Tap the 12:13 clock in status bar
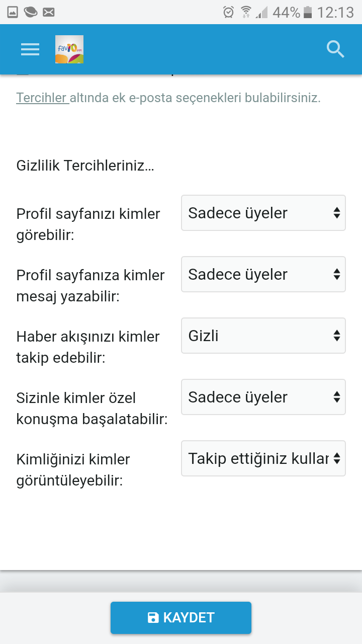The image size is (362, 644). pos(335,12)
